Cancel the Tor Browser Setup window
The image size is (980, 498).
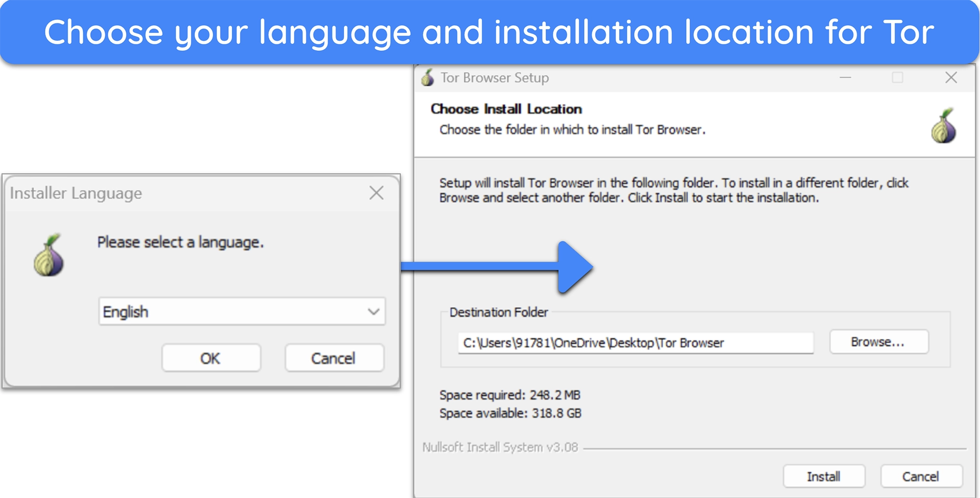pos(921,476)
